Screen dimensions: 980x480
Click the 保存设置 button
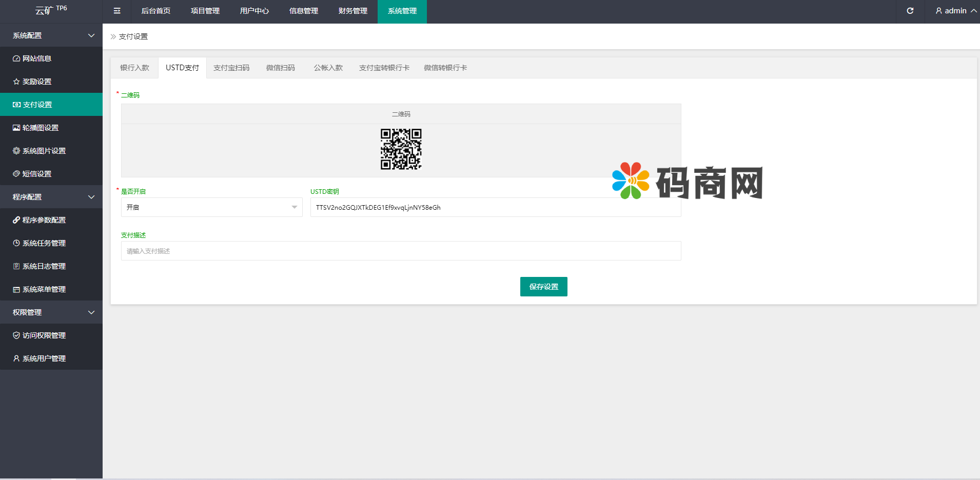point(543,287)
